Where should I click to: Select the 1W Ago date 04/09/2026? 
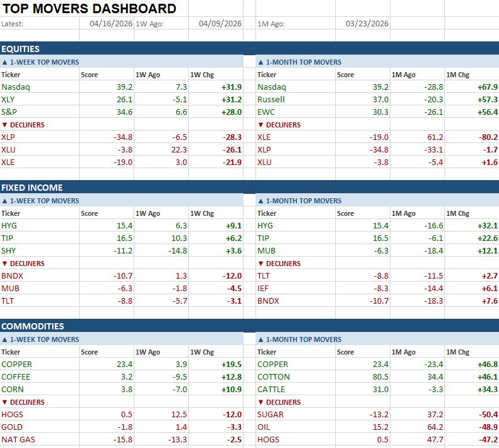216,24
